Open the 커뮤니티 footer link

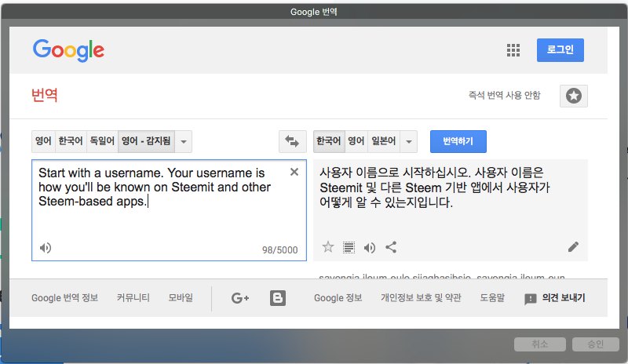pyautogui.click(x=133, y=298)
